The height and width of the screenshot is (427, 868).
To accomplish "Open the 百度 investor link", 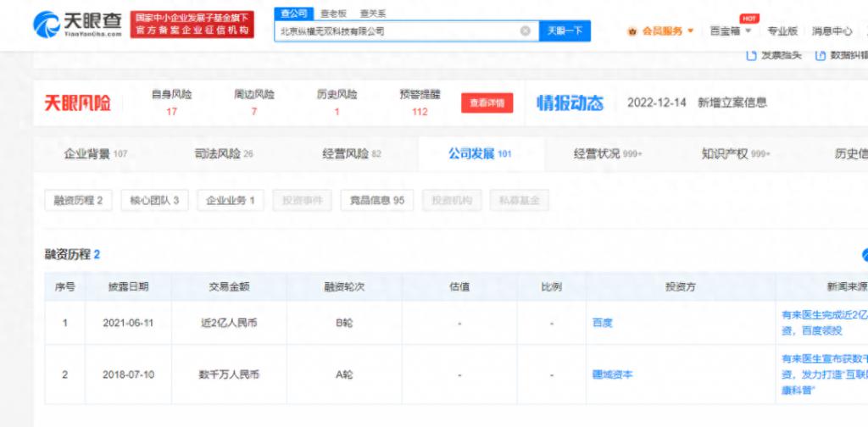I will click(x=602, y=323).
